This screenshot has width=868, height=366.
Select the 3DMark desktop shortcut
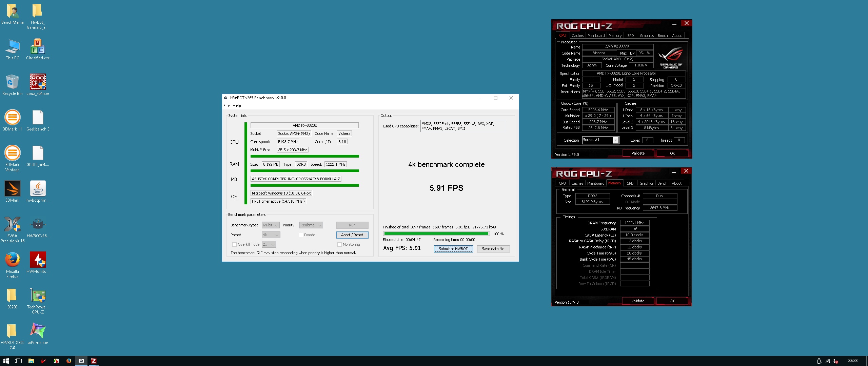[x=13, y=192]
